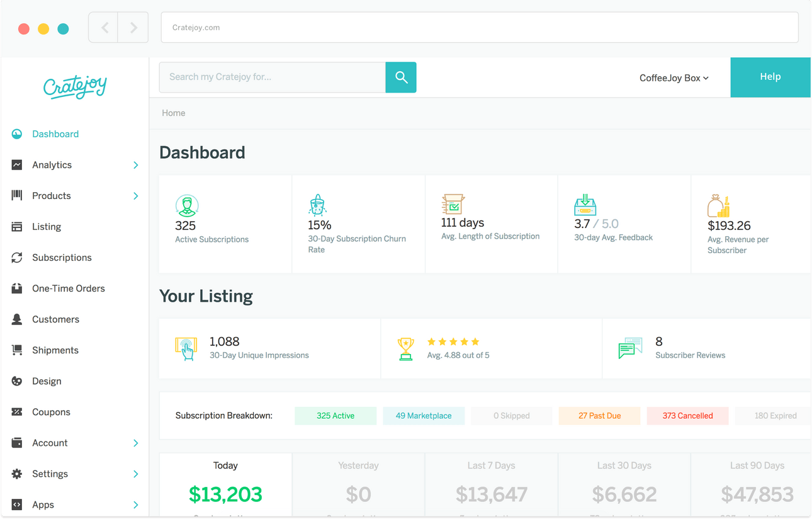The height and width of the screenshot is (519, 812).
Task: Expand the Products submenu chevron
Action: [x=135, y=196]
